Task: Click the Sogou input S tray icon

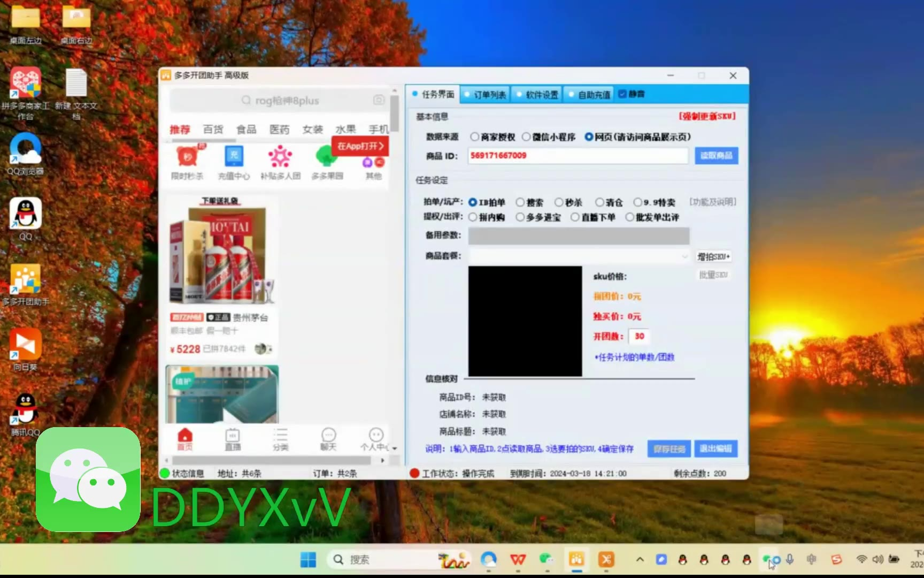Action: click(x=836, y=560)
